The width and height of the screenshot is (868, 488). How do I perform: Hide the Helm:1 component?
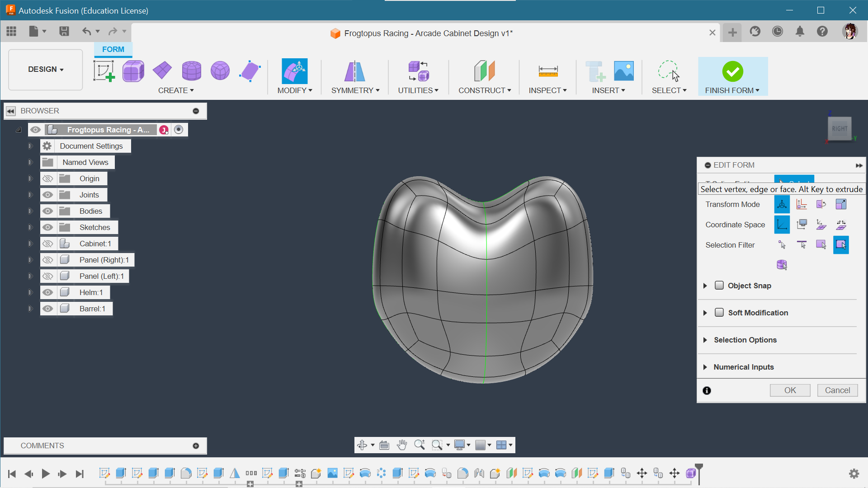[x=47, y=292]
